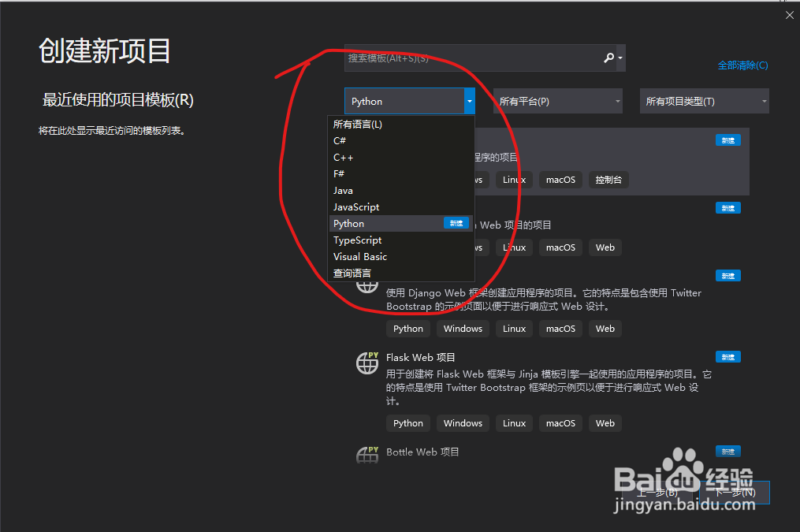Select C# from language list
Viewport: 800px width, 532px height.
click(401, 140)
